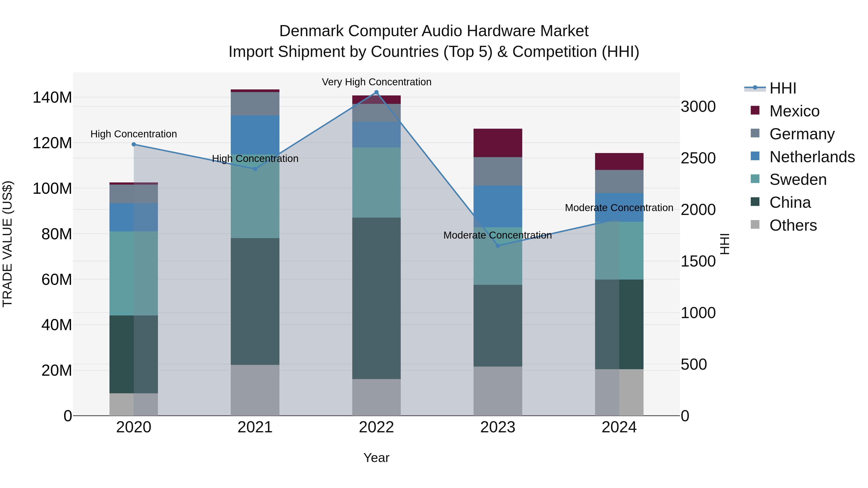
Task: Click the 100M y-axis tick label
Action: 52,189
